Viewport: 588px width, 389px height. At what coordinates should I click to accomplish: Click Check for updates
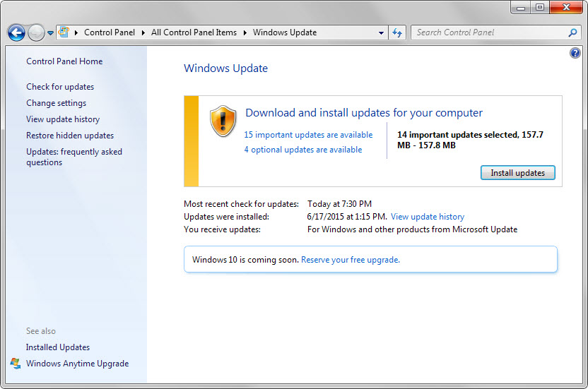tap(60, 87)
